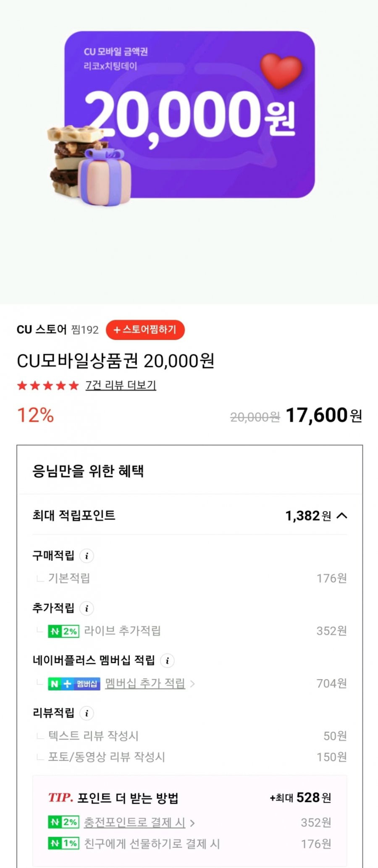
Task: Tap the 최대 적립포인트 1,382원 row
Action: tap(190, 515)
